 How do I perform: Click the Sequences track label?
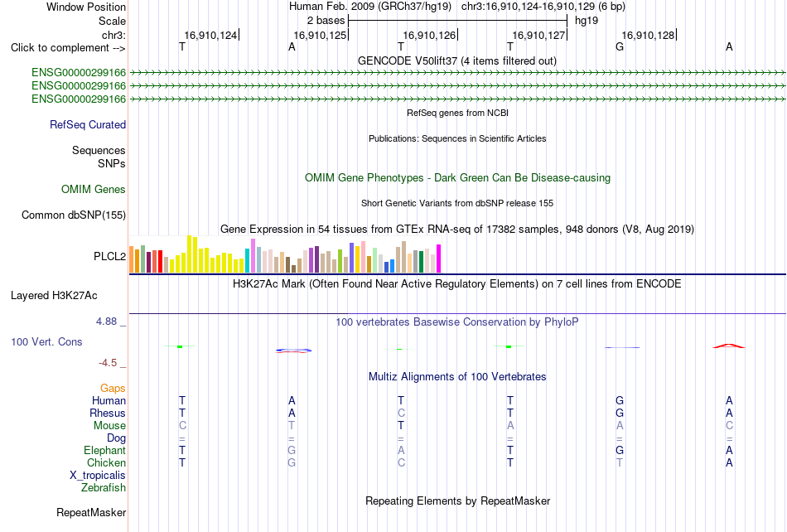click(99, 150)
